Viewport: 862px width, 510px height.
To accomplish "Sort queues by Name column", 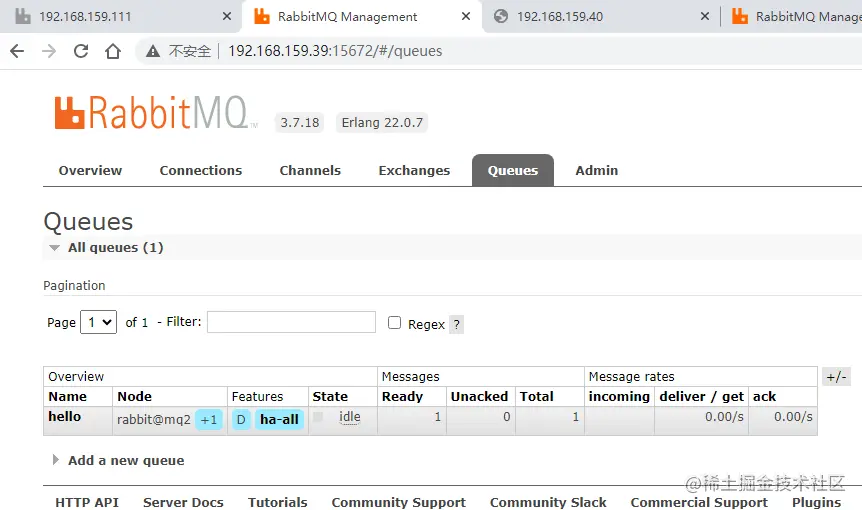I will [67, 396].
